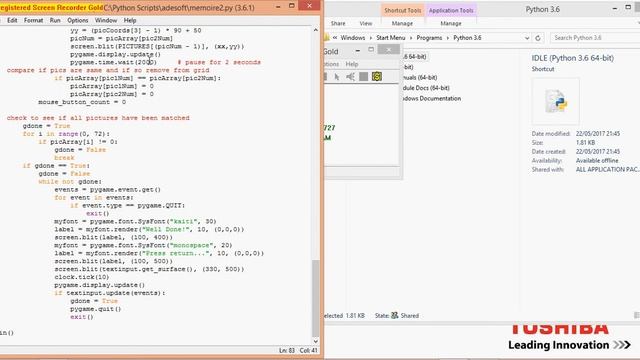
Task: Click the '1.81 KB' size value in details
Action: point(585,142)
